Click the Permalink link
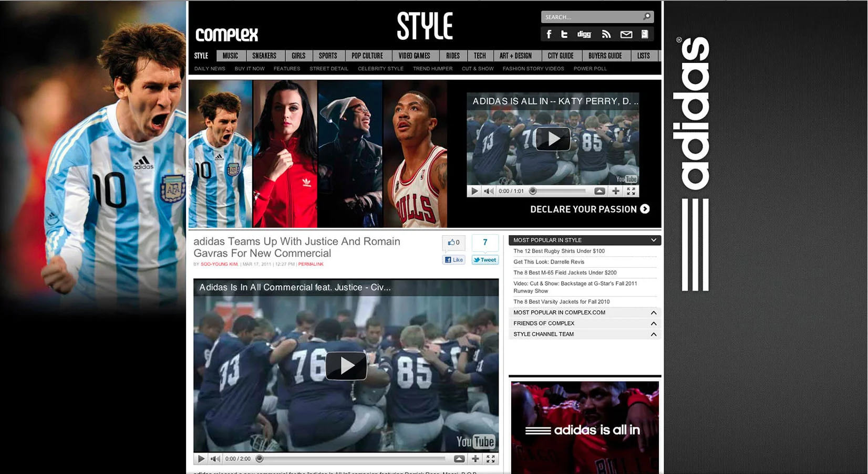 [x=311, y=264]
